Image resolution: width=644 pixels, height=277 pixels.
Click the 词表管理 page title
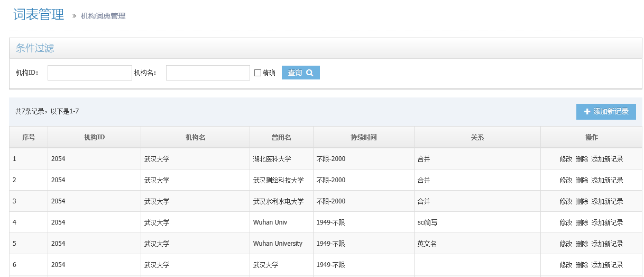39,14
